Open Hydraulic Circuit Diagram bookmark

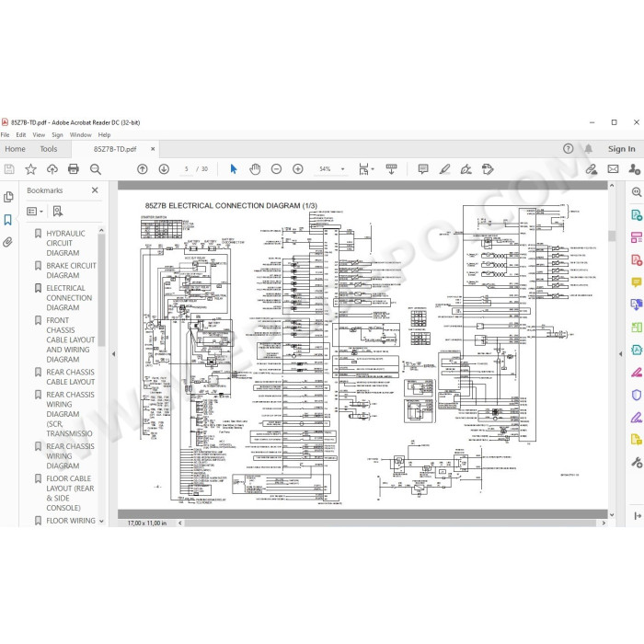pos(65,243)
